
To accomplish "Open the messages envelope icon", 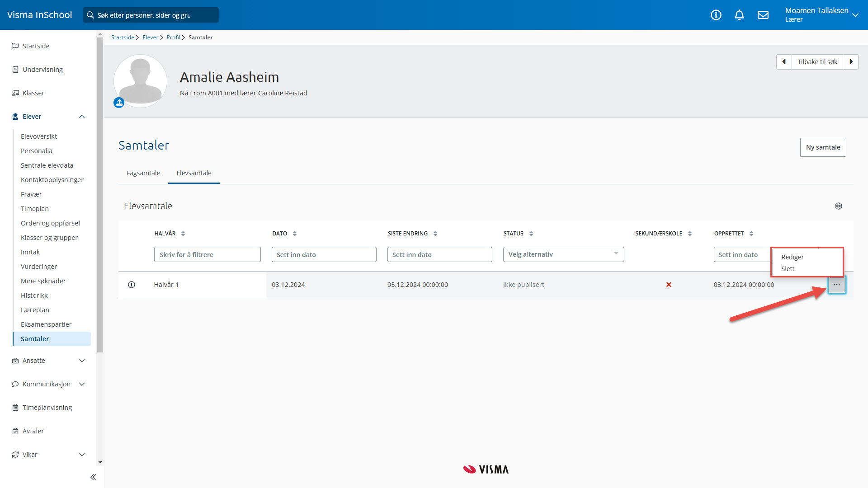I will 763,15.
